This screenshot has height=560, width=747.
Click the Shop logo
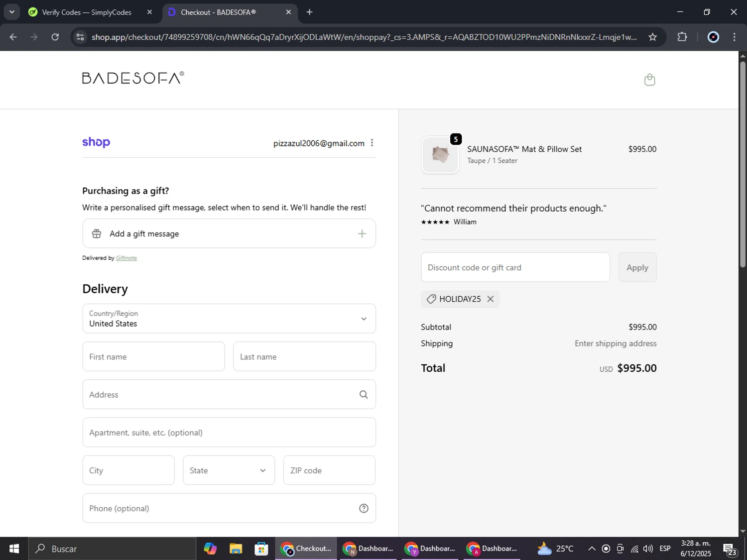coord(96,142)
